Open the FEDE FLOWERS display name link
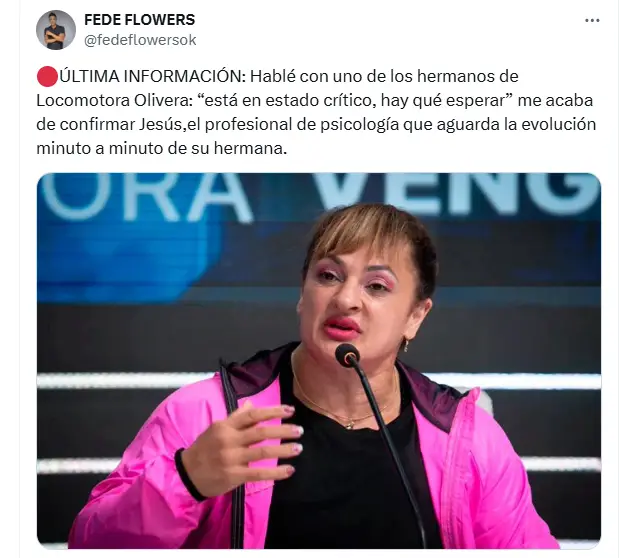 point(139,20)
